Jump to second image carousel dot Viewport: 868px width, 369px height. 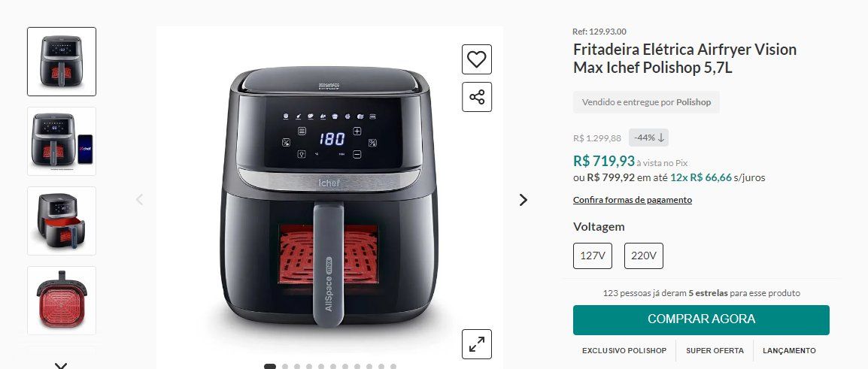(285, 366)
